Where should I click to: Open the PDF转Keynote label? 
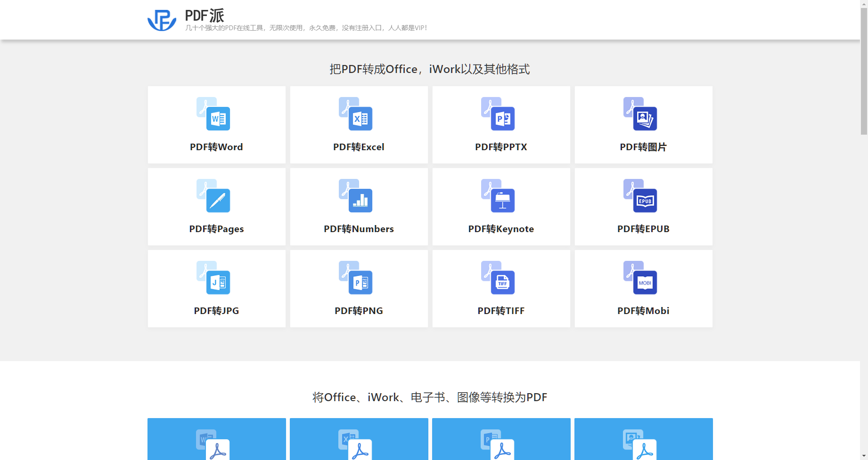tap(501, 229)
